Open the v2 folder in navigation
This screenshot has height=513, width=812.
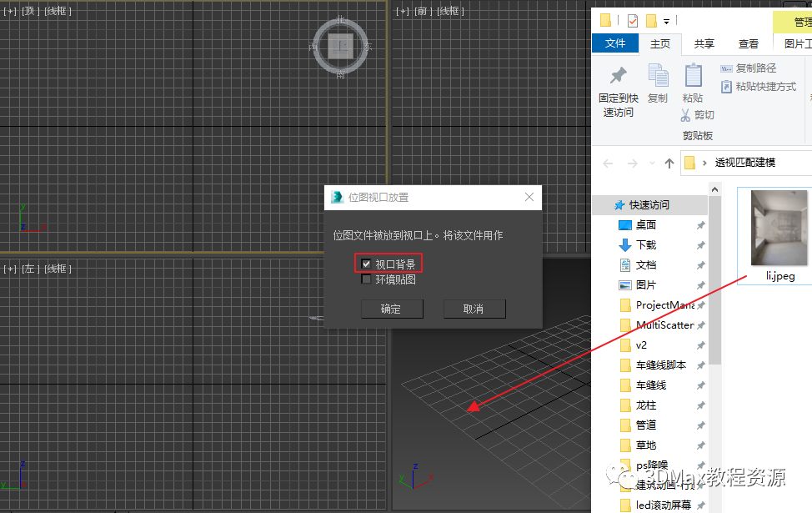[x=641, y=345]
